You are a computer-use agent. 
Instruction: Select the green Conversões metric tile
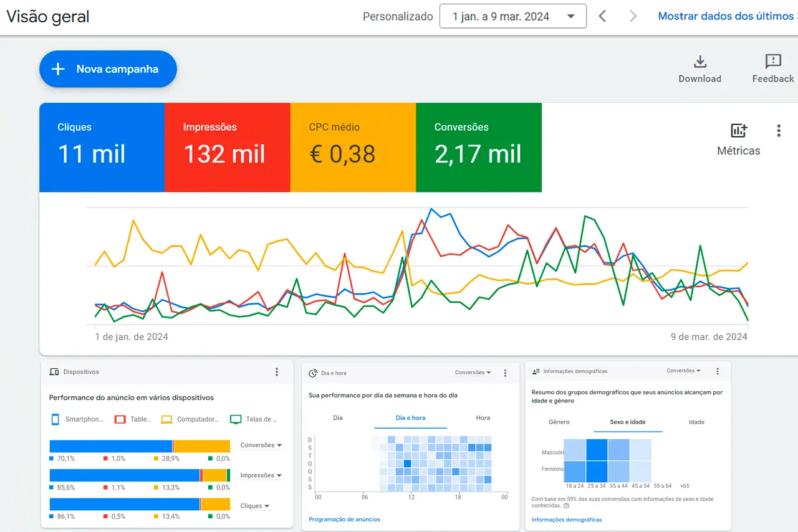479,148
